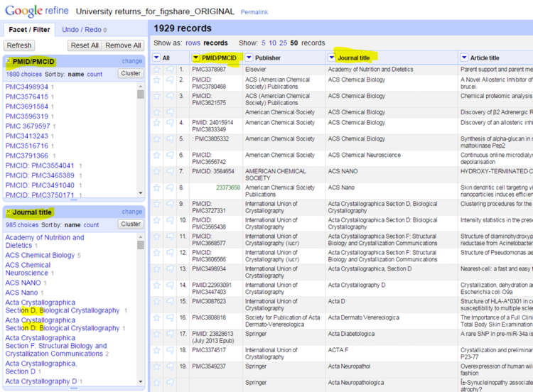This screenshot has width=533, height=392.
Task: Select facet value PMCID: PMC3554041
Action: [40, 165]
